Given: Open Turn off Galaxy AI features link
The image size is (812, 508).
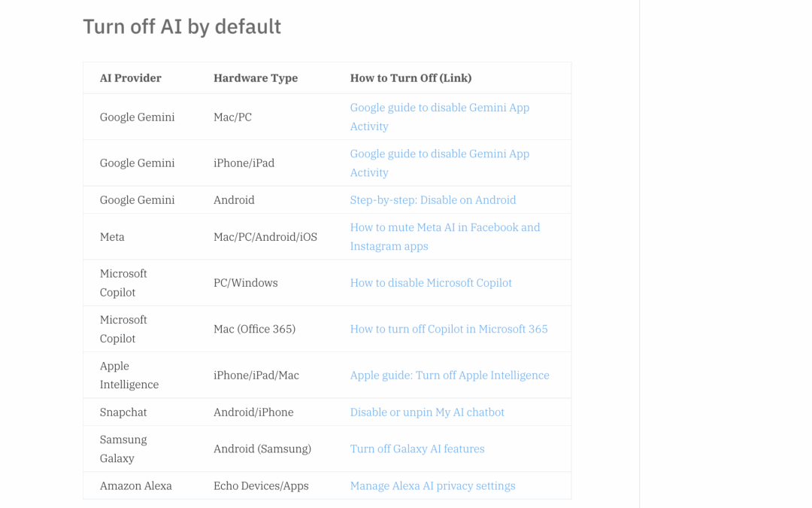Looking at the screenshot, I should point(417,449).
